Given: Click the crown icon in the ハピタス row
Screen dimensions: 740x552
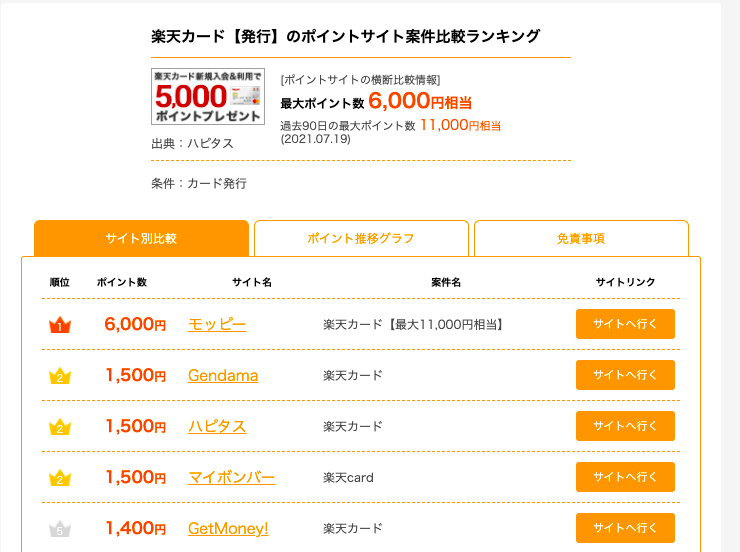Looking at the screenshot, I should [x=60, y=427].
